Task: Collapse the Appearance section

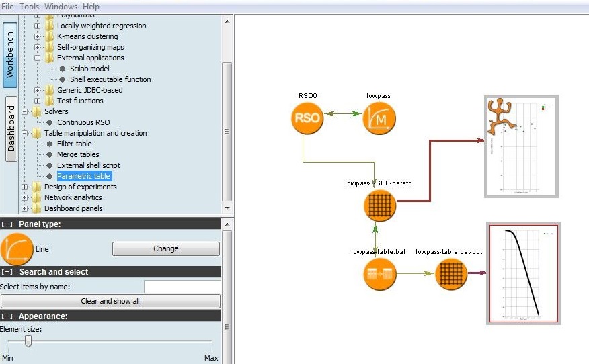Action: pos(7,316)
